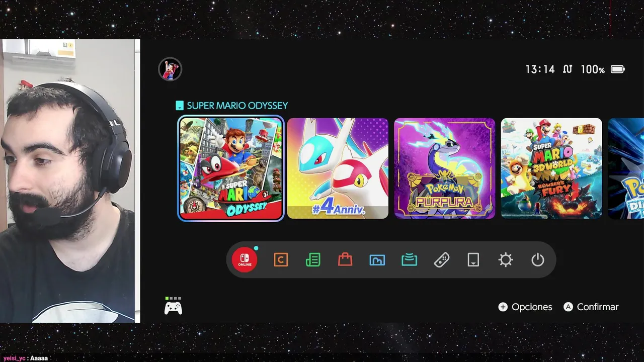Open the Controllers icon in the dock

[x=442, y=260]
